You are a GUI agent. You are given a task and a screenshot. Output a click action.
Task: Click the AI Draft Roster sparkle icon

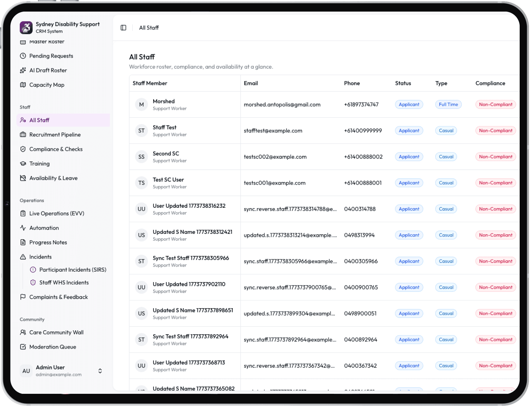pyautogui.click(x=23, y=70)
